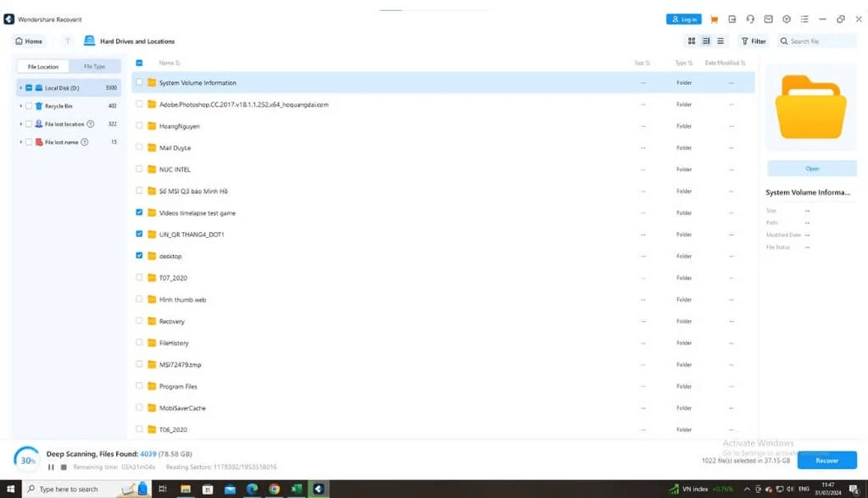Click the System Volume Information folder icon
This screenshot has height=498, width=868.
[152, 82]
